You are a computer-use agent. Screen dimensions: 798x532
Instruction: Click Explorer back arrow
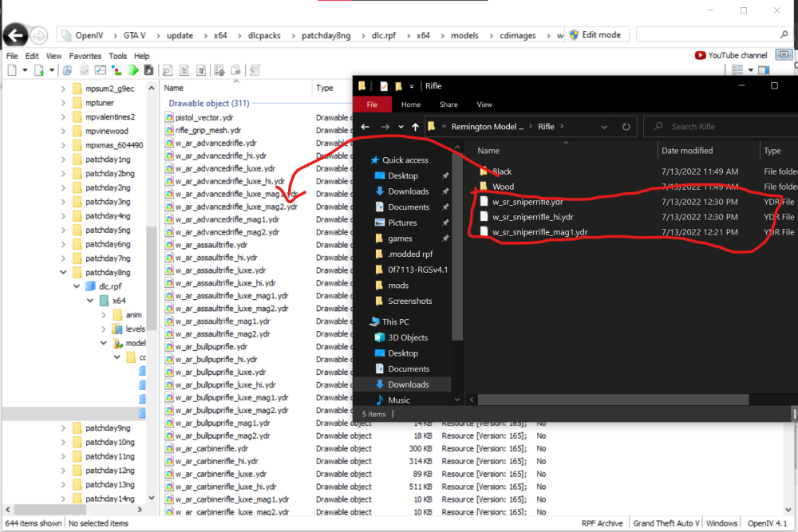[365, 127]
